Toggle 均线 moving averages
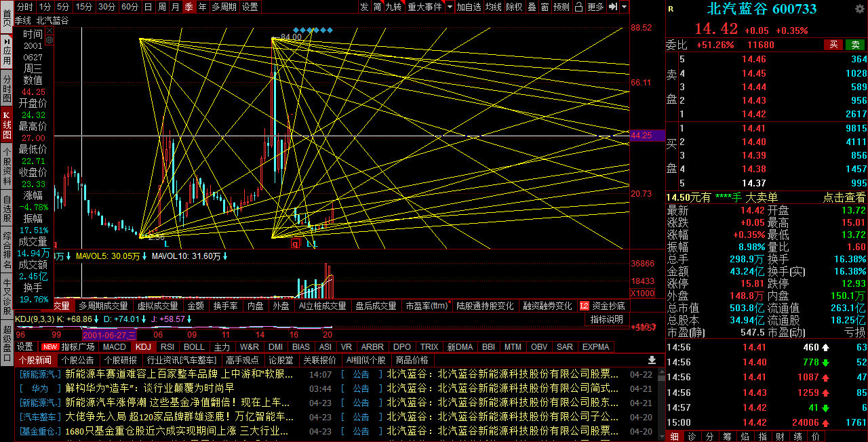Viewport: 868px width, 442px height. [x=494, y=7]
